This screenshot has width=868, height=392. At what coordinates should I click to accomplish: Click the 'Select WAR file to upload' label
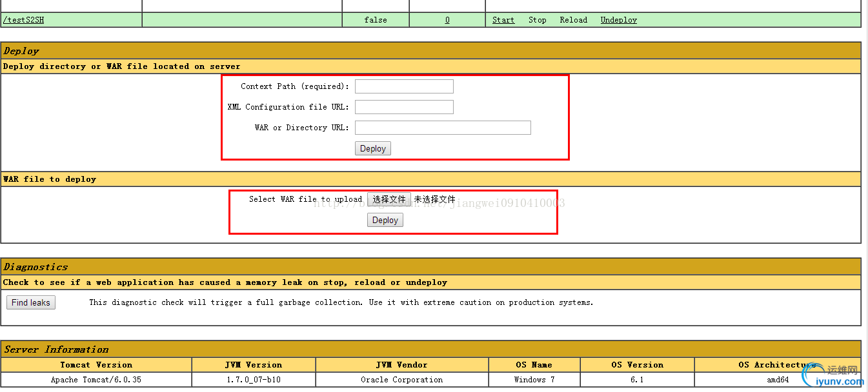click(306, 199)
